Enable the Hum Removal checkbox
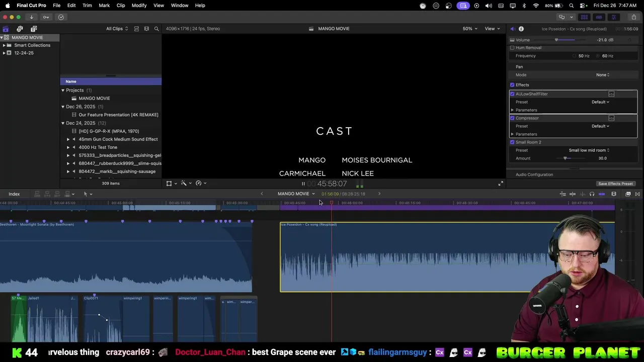 tap(512, 48)
